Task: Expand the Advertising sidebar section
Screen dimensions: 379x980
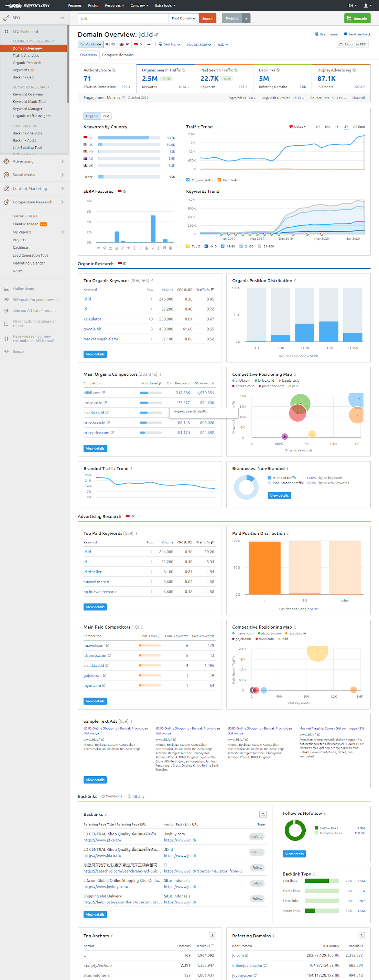Action: click(63, 161)
